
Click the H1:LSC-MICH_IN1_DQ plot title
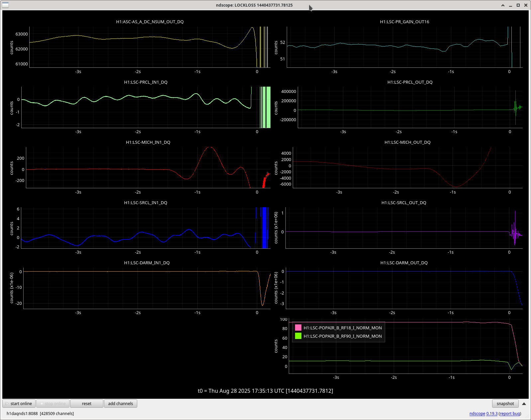[x=148, y=142]
